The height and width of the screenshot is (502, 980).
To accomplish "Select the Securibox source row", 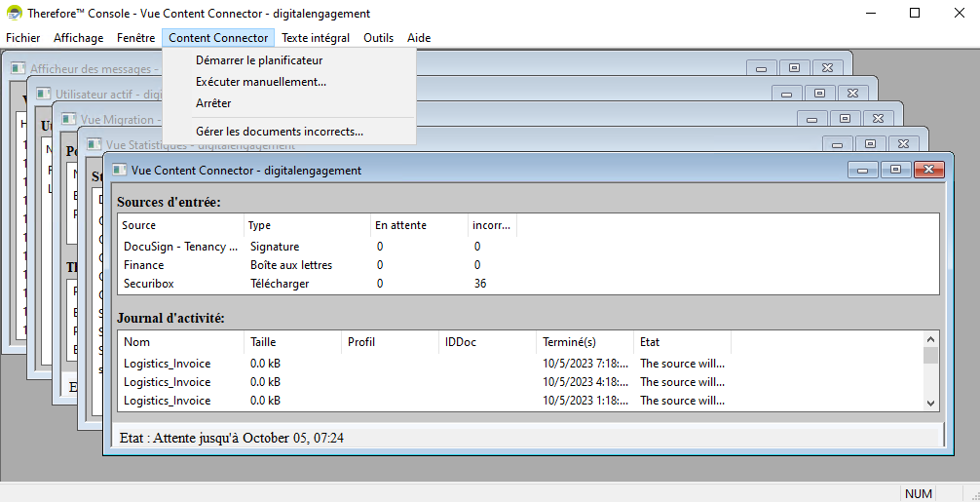I will tap(144, 284).
